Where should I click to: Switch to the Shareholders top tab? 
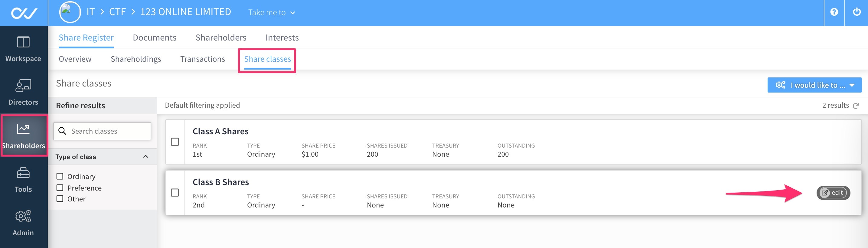point(221,38)
